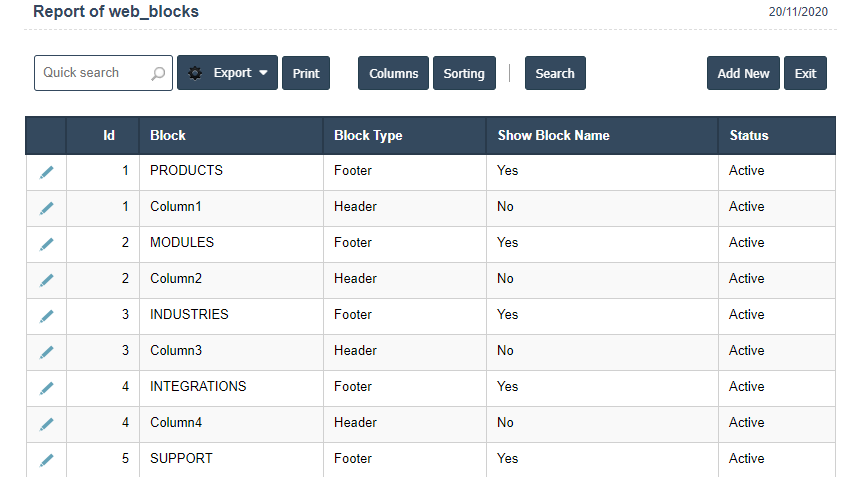Open edit for INDUSTRIES row
Screen dimensions: 864x477
pyautogui.click(x=46, y=316)
